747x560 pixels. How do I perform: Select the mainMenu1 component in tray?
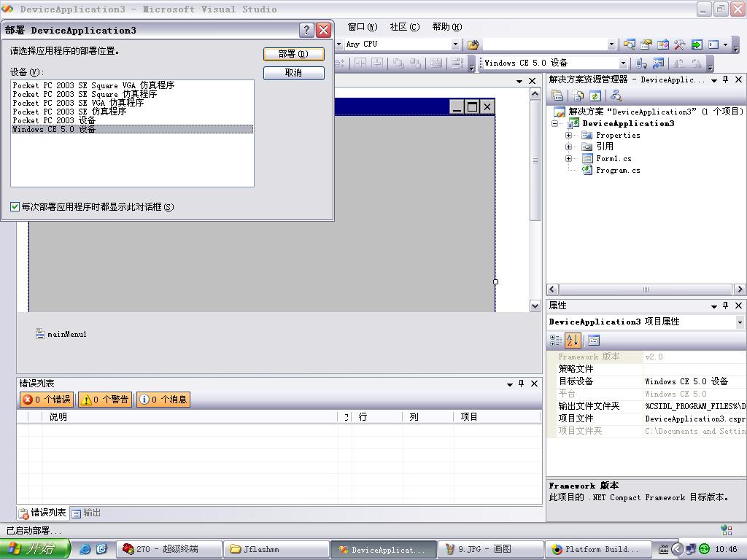(61, 334)
